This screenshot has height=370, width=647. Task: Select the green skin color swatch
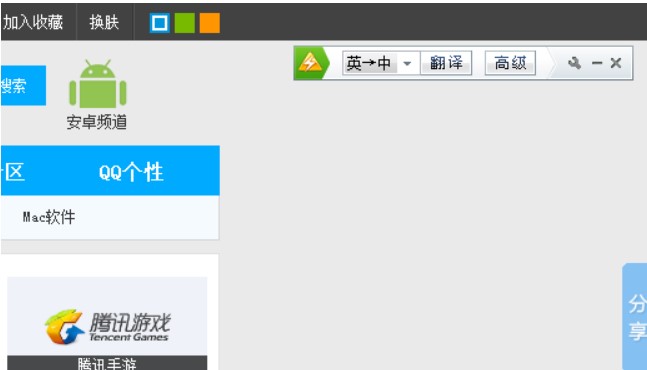coord(184,23)
